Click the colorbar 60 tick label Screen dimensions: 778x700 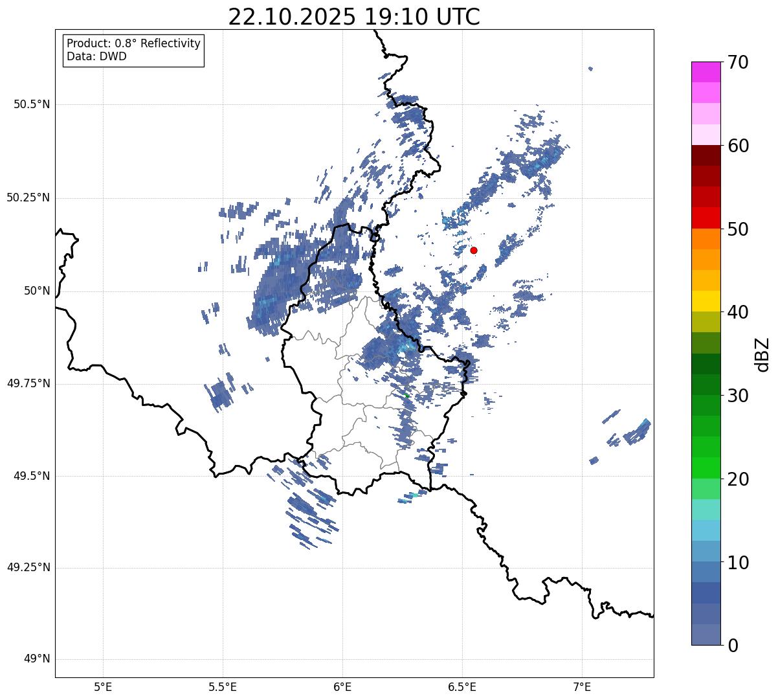(738, 146)
